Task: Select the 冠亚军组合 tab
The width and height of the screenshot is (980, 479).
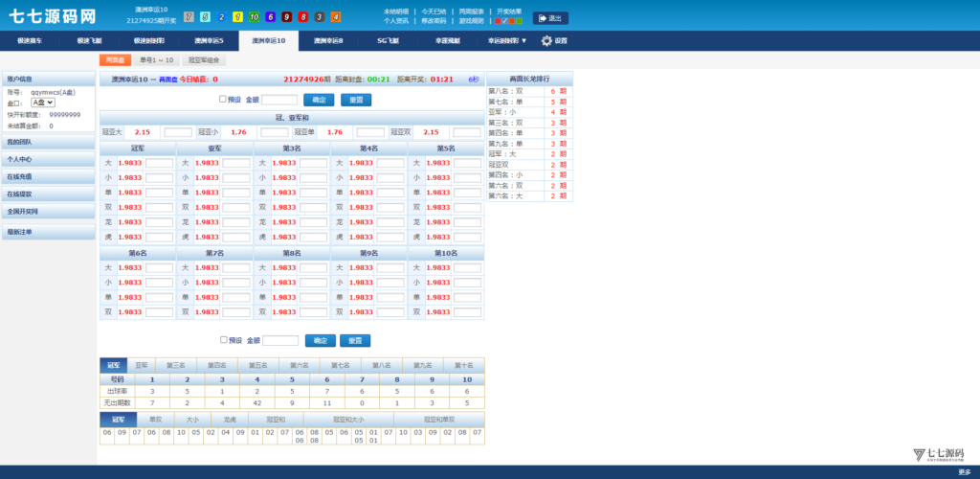Action: [x=202, y=60]
